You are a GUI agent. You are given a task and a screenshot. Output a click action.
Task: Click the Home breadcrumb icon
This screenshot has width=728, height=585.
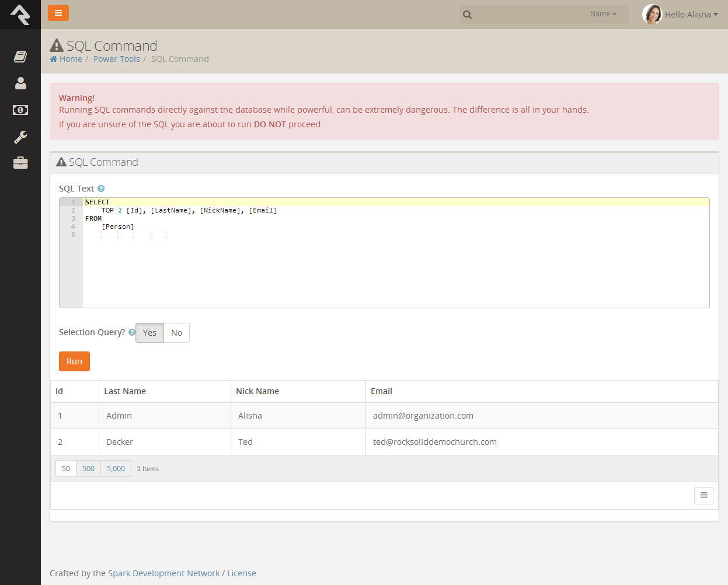[x=54, y=59]
